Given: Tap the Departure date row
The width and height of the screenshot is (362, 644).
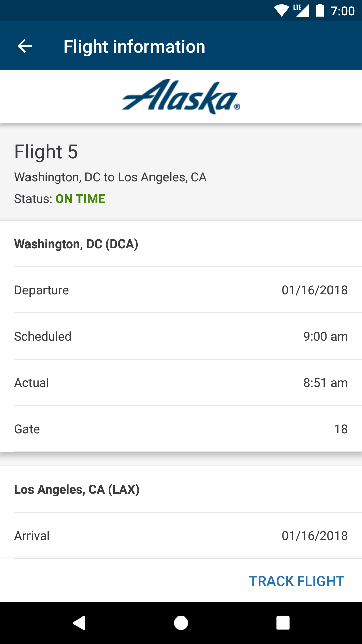Looking at the screenshot, I should point(181,290).
